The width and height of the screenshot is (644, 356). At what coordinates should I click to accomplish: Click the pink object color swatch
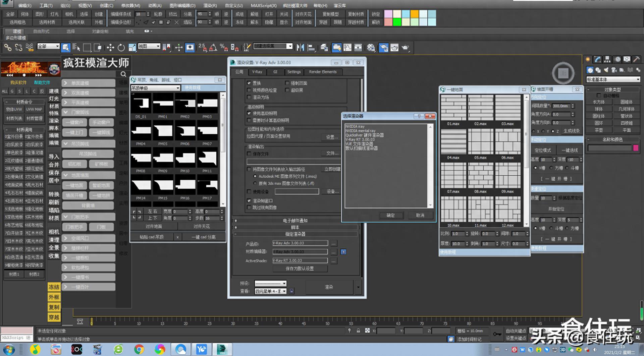tap(636, 148)
